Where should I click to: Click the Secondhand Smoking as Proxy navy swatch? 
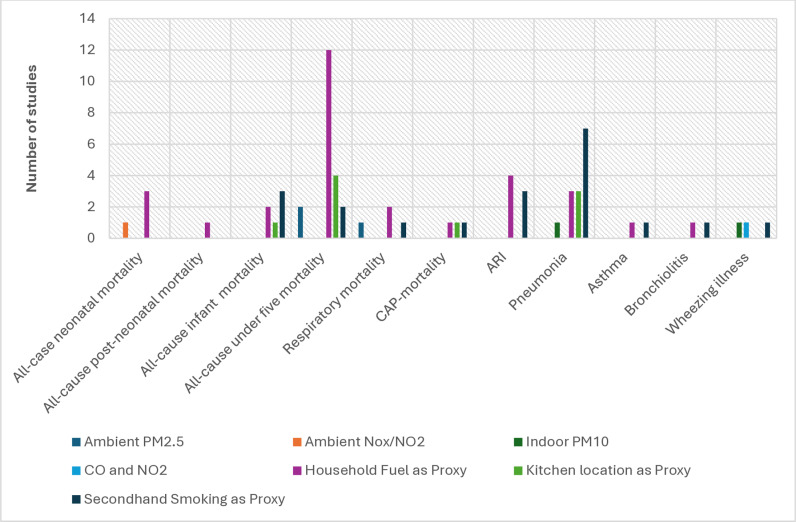pyautogui.click(x=76, y=500)
